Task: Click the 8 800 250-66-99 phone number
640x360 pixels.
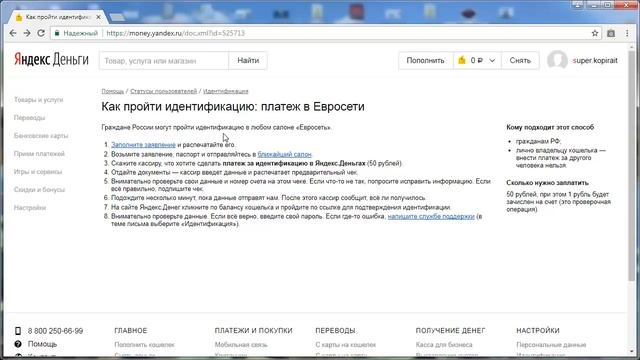Action: [x=55, y=331]
